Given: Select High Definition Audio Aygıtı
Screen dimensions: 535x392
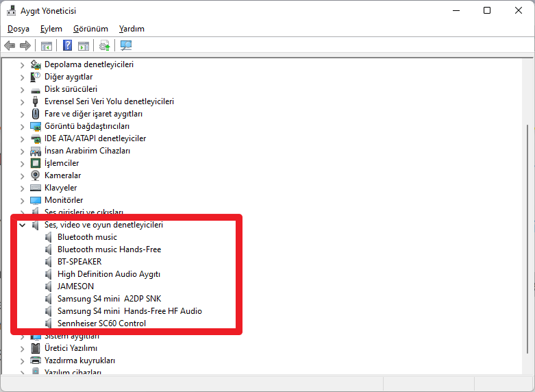Looking at the screenshot, I should 108,274.
